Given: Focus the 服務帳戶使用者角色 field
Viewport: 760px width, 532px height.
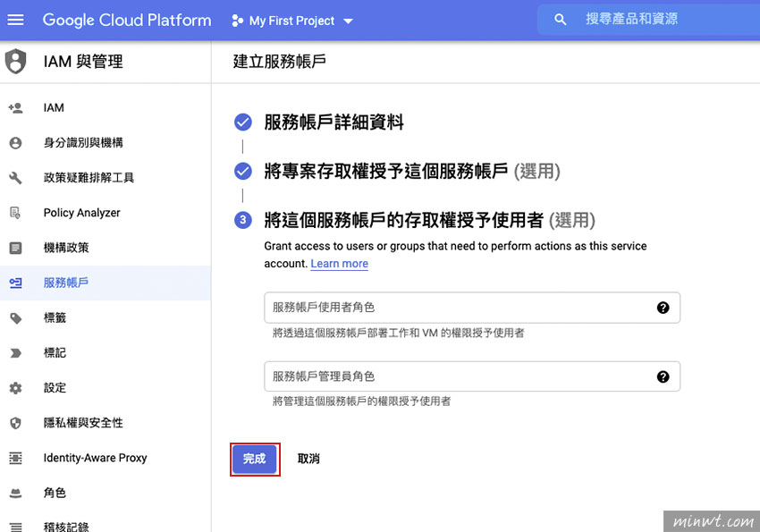Looking at the screenshot, I should tap(472, 308).
